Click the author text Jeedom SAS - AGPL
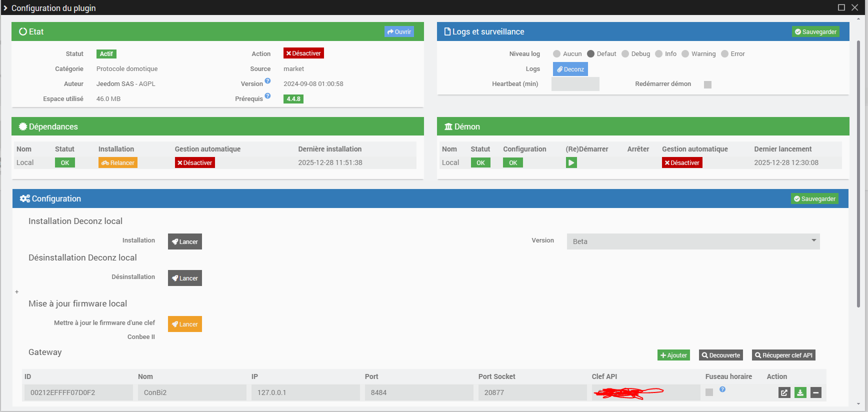 point(126,84)
